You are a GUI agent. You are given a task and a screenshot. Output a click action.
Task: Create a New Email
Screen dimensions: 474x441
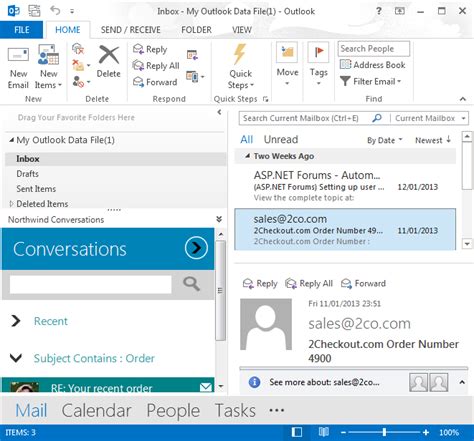(18, 68)
